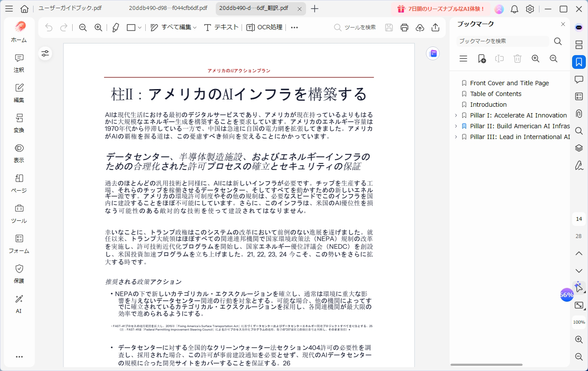Show more toolbar options (three dots)
The width and height of the screenshot is (588, 371).
[x=294, y=28]
